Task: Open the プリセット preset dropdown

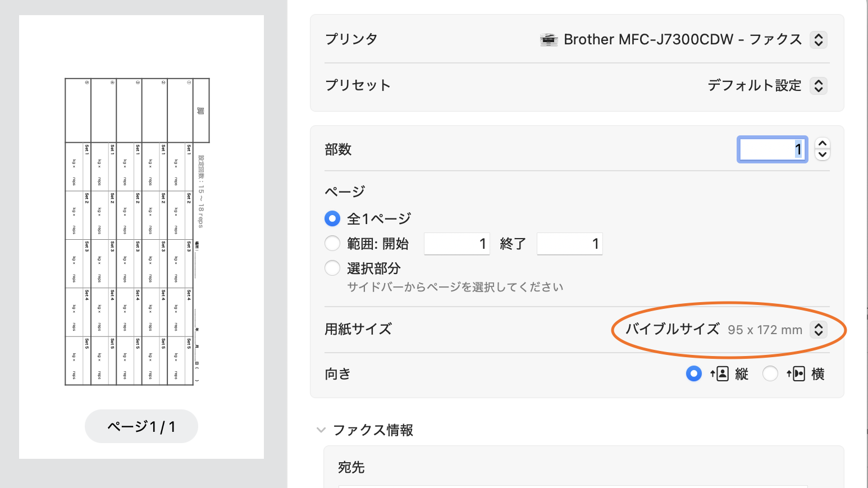Action: pos(819,86)
